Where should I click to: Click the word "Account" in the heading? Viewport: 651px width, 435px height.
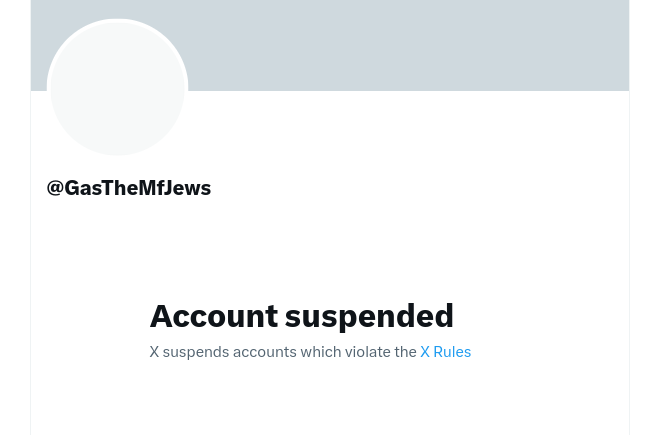[x=214, y=316]
